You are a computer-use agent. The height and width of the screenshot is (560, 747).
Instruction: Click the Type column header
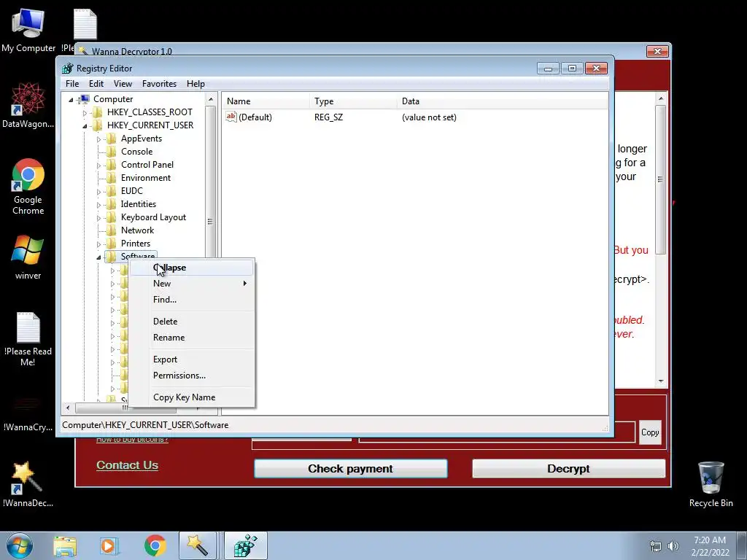(354, 101)
